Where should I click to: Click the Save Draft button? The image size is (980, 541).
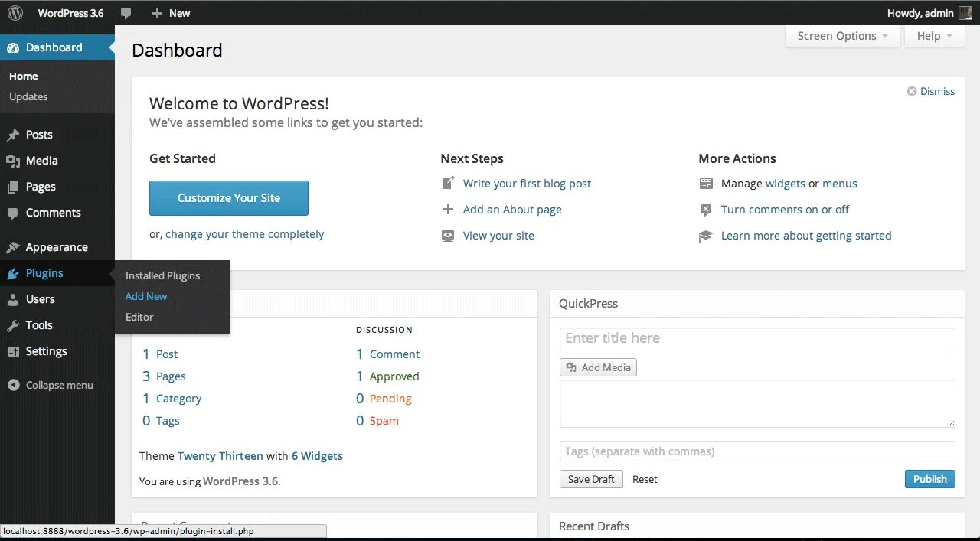[591, 479]
